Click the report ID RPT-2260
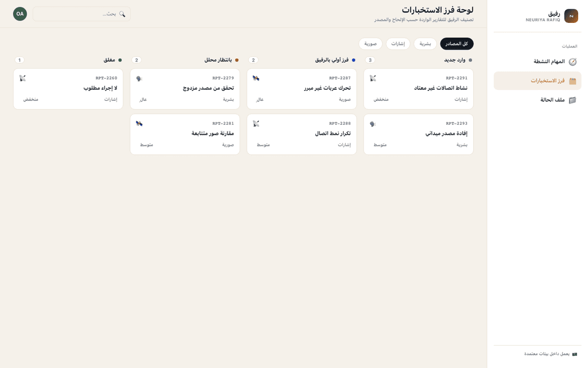The width and height of the screenshot is (588, 368). pos(107,78)
